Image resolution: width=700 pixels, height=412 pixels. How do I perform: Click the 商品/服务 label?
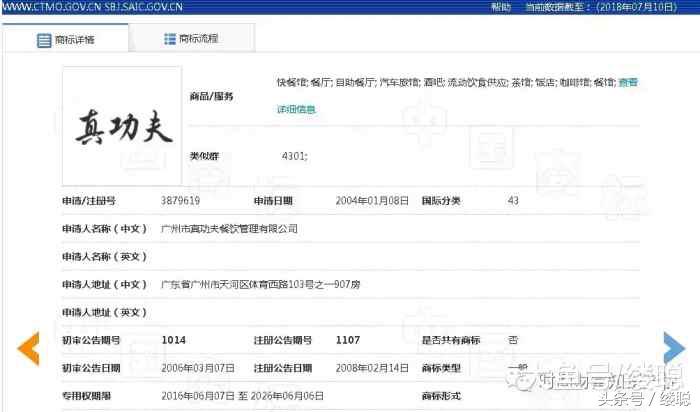(212, 96)
